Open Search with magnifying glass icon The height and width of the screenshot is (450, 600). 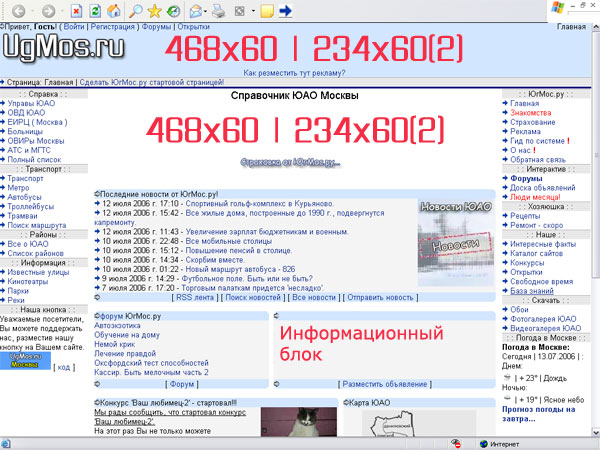(135, 11)
